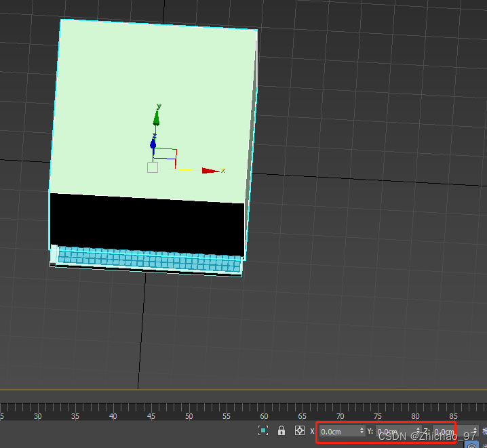Select the black panel on the box

pyautogui.click(x=147, y=224)
